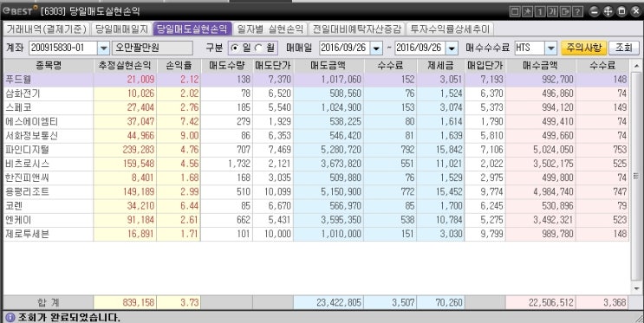644x323 pixels.
Task: Select the 당일매도실현손익 tab
Action: point(192,29)
